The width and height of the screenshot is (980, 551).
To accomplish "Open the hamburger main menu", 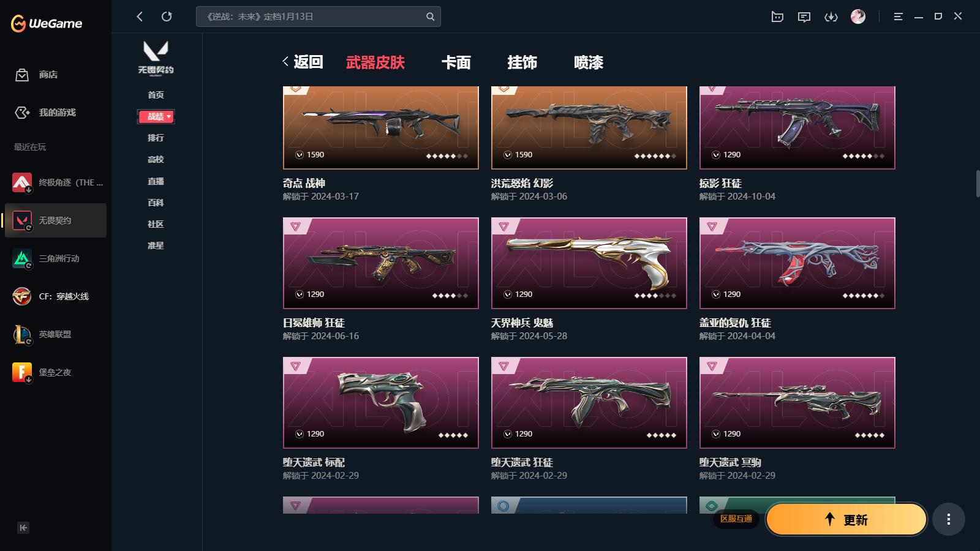I will coord(898,17).
